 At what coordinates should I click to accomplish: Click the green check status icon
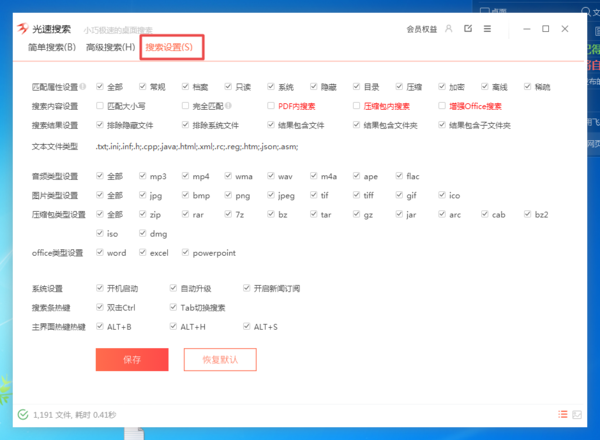click(23, 414)
